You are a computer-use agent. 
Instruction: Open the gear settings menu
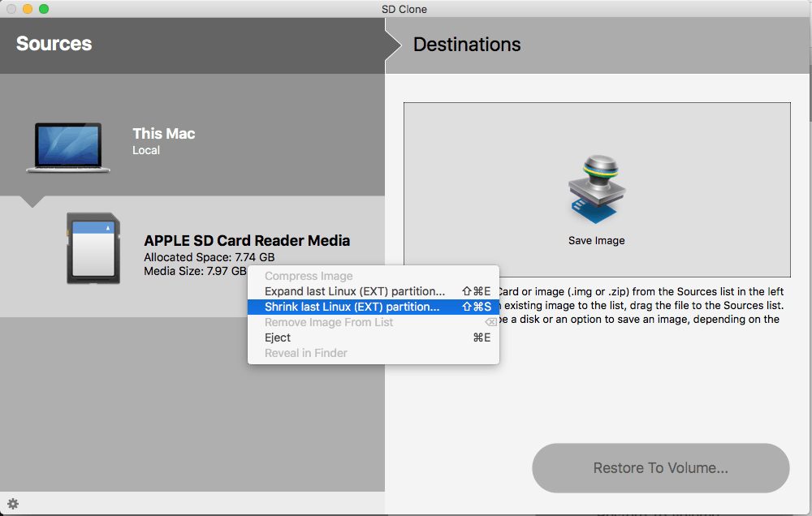[13, 504]
